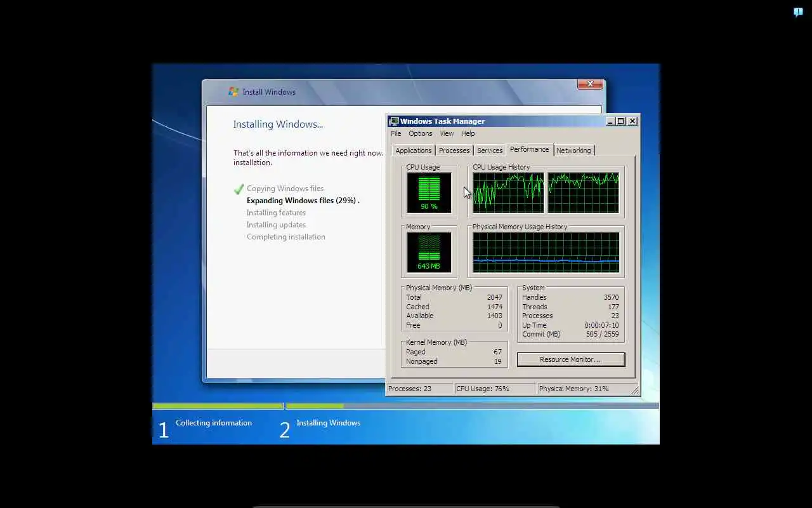Image resolution: width=812 pixels, height=508 pixels.
Task: Open the File menu in Task Manager
Action: 396,133
